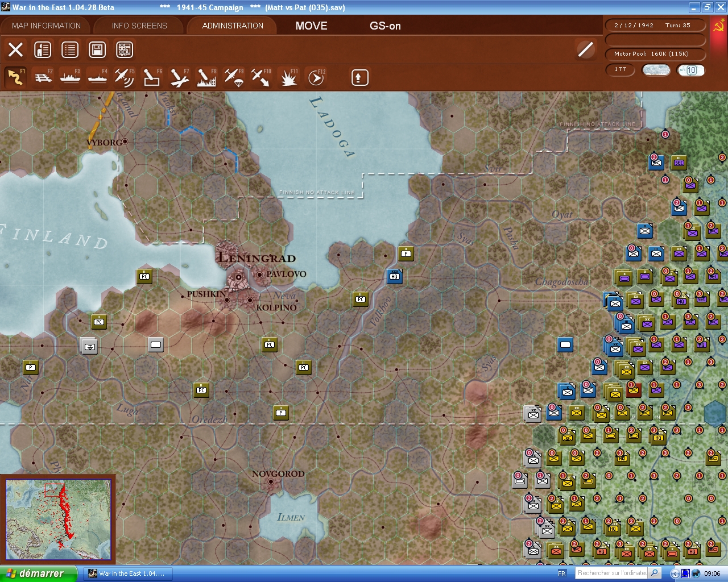Image resolution: width=728 pixels, height=582 pixels.
Task: Click the Soviet hammer and sickle flag
Action: click(x=719, y=26)
